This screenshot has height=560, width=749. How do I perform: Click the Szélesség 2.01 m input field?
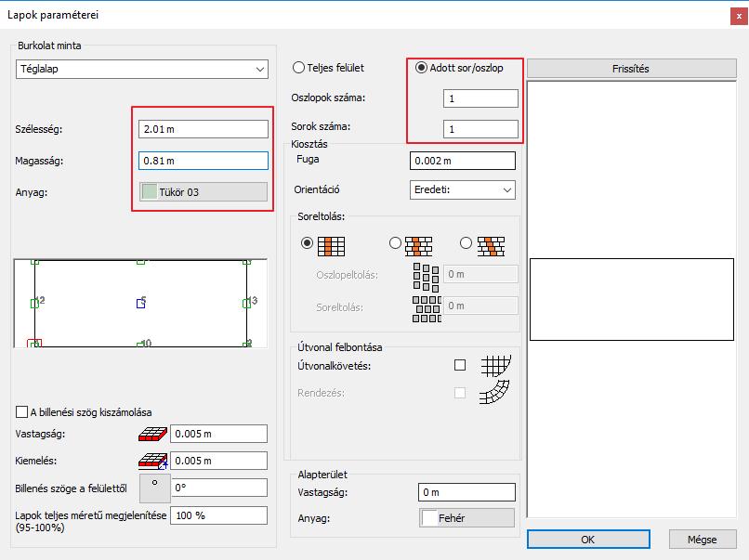(203, 129)
